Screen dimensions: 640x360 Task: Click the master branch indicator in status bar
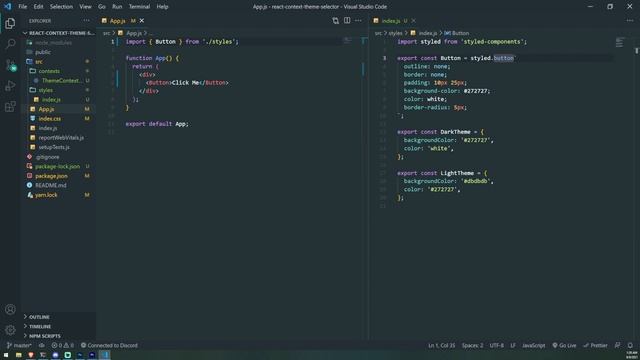click(19, 345)
